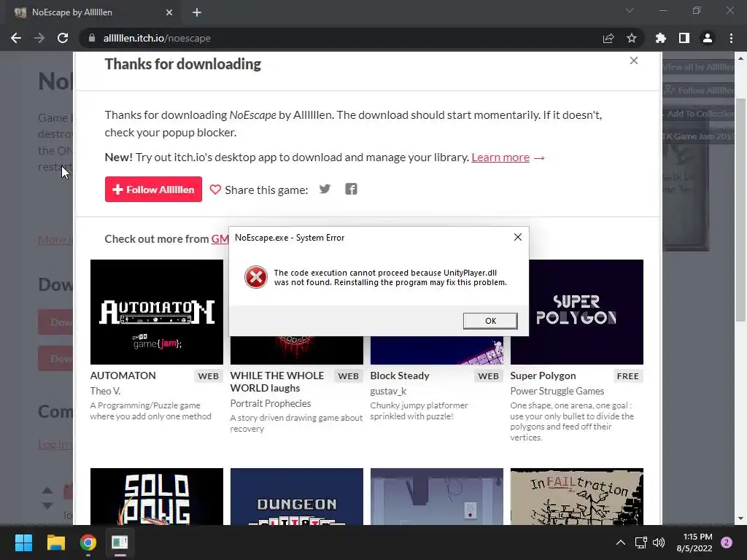Open the Dungeon game thumbnail
Screen dimensions: 747x560
(297, 497)
